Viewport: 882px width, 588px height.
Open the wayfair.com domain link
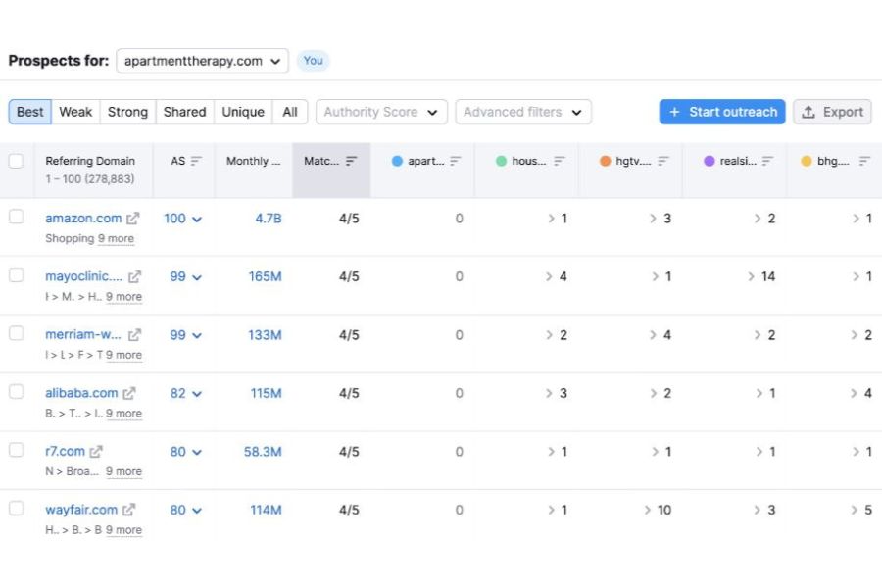81,510
